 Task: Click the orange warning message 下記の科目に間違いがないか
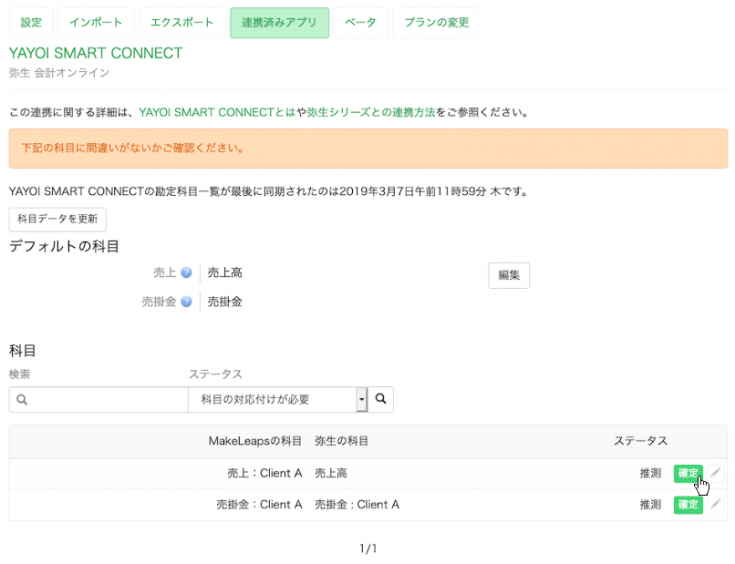(x=368, y=149)
